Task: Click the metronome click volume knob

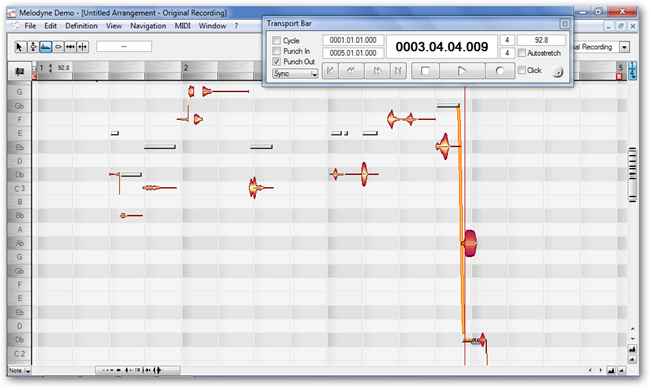Action: click(558, 72)
